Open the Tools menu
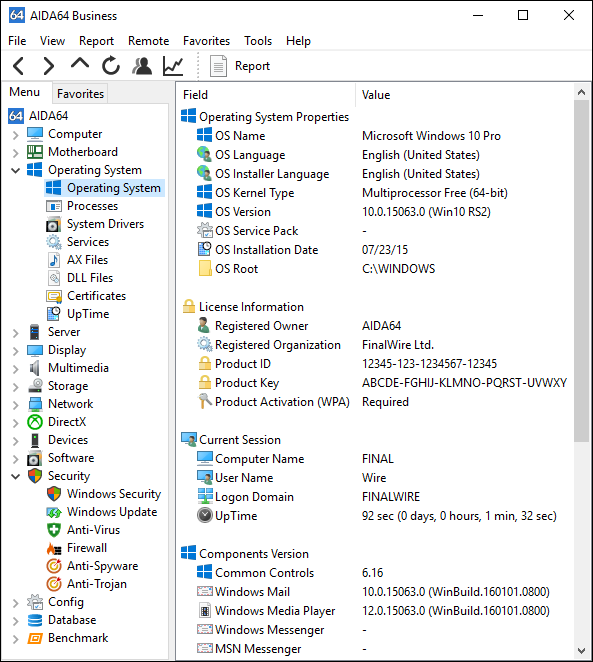The width and height of the screenshot is (593, 662). tap(258, 41)
